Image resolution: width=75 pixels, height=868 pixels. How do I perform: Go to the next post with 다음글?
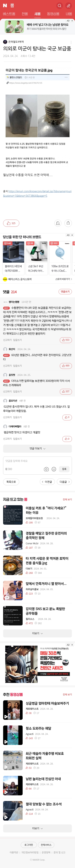tap(64, 482)
